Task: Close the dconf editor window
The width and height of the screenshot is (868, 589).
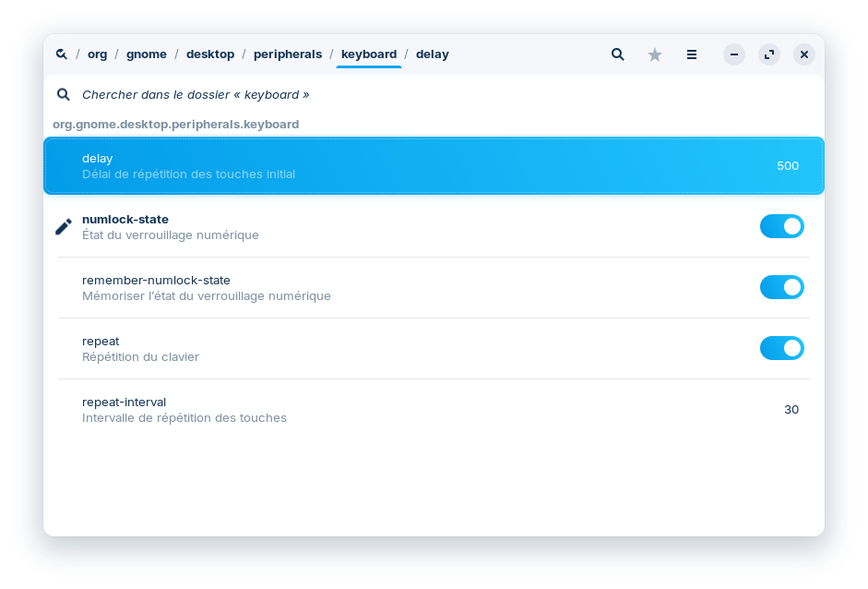Action: pos(804,54)
